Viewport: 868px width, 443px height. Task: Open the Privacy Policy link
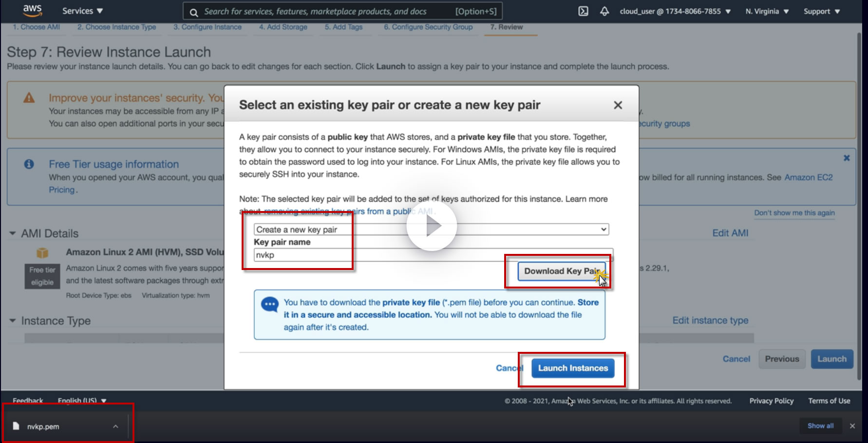772,401
